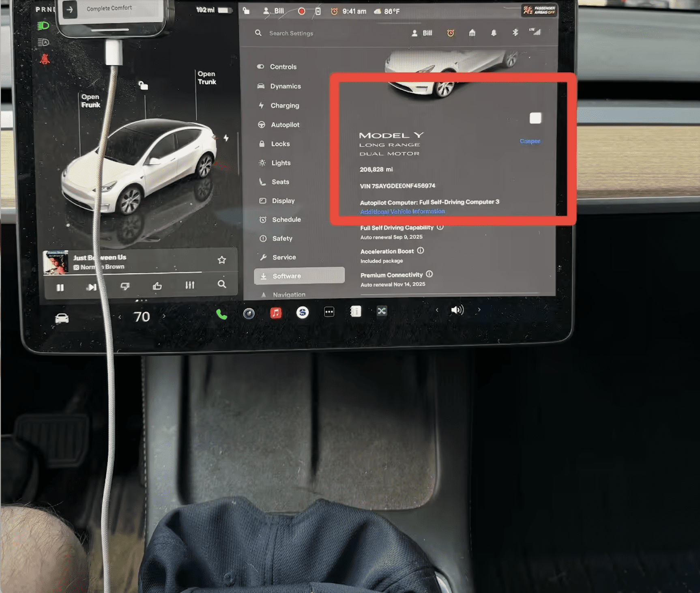The image size is (700, 593).
Task: Tap the Casper vehicle name link
Action: pyautogui.click(x=530, y=141)
